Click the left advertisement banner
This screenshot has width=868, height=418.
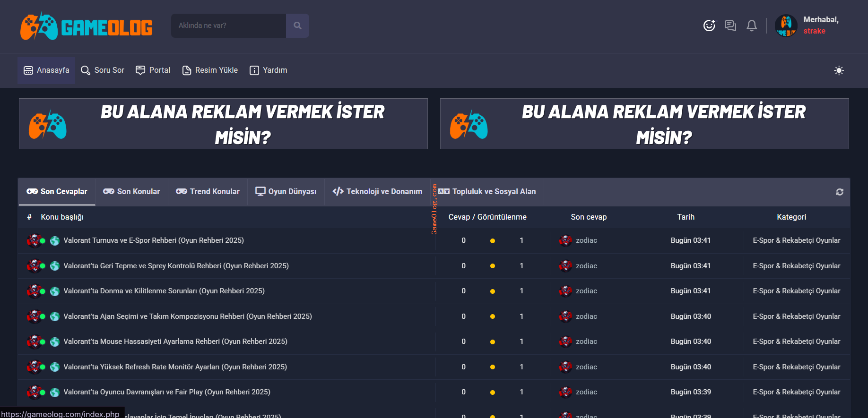(223, 124)
